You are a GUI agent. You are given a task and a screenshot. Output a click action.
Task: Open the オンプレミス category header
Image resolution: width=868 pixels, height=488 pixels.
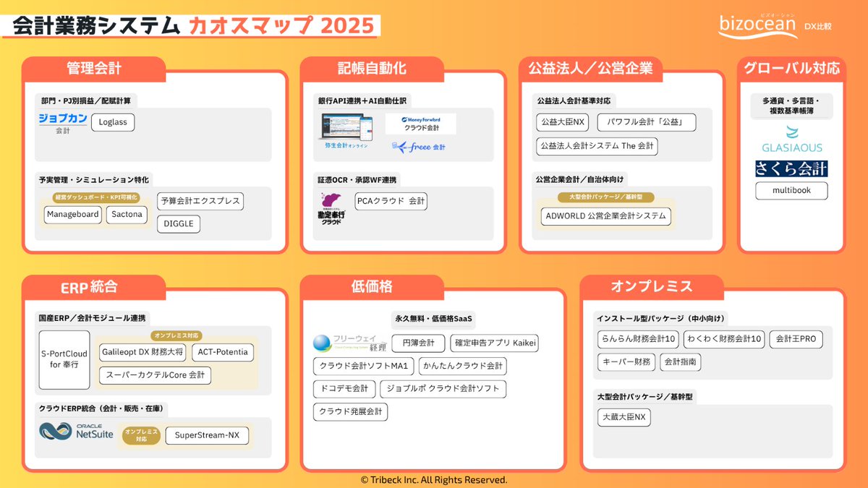coord(652,286)
